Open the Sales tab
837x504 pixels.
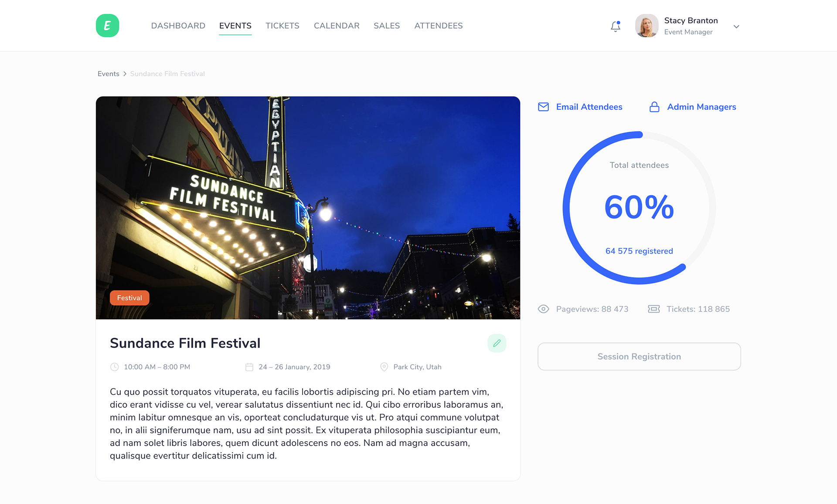[387, 26]
